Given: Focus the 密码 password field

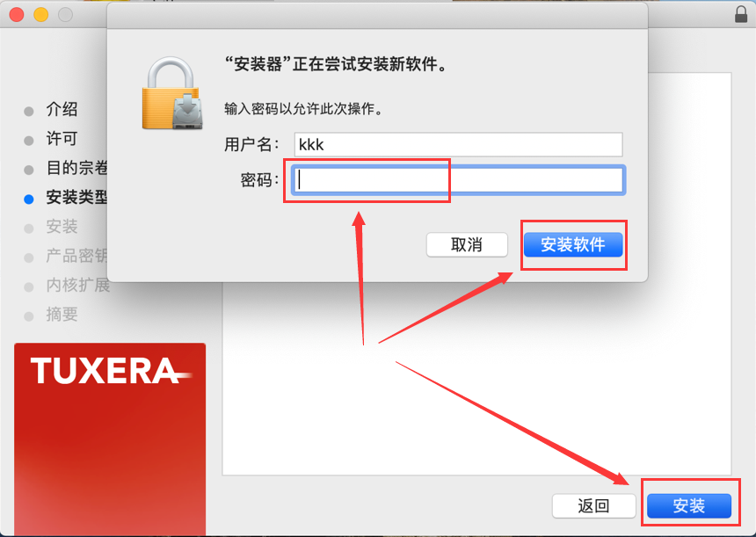Looking at the screenshot, I should (x=459, y=180).
